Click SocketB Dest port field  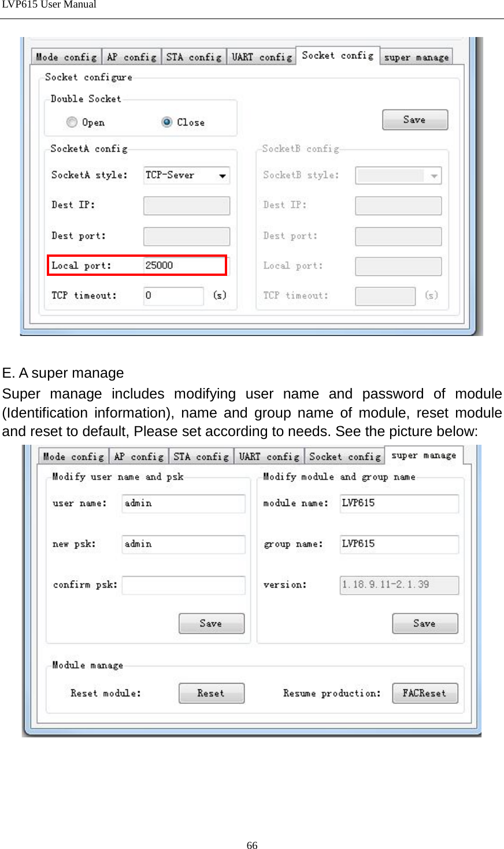pyautogui.click(x=398, y=236)
